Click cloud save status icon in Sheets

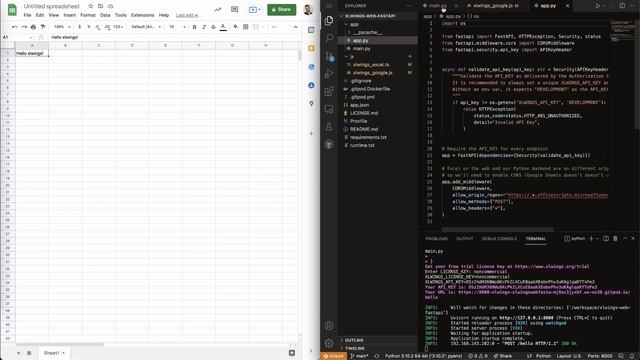tap(110, 6)
